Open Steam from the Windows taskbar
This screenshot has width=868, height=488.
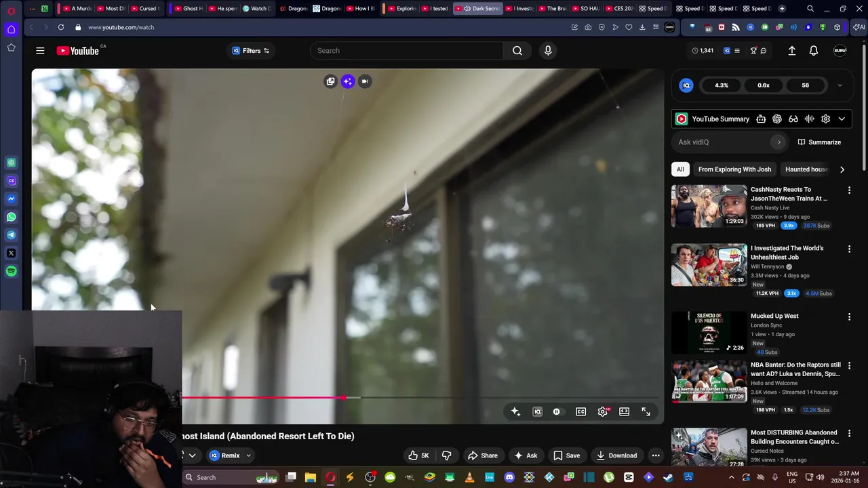point(669,477)
